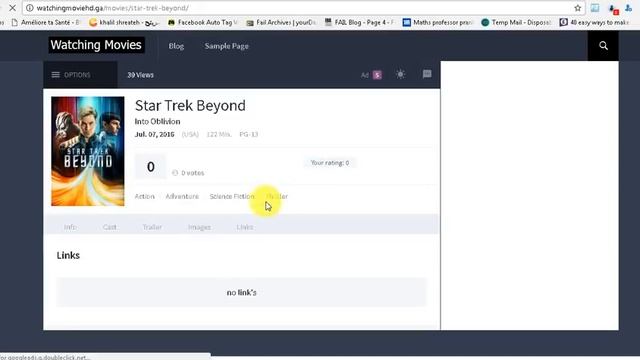Screen dimensions: 640x360
Task: Switch to the Links tab
Action: click(245, 227)
